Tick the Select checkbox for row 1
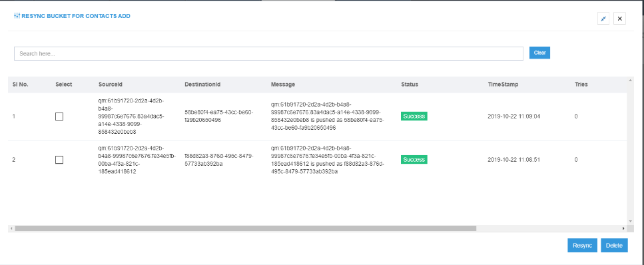Viewport: 644px width, 265px height. tap(59, 117)
